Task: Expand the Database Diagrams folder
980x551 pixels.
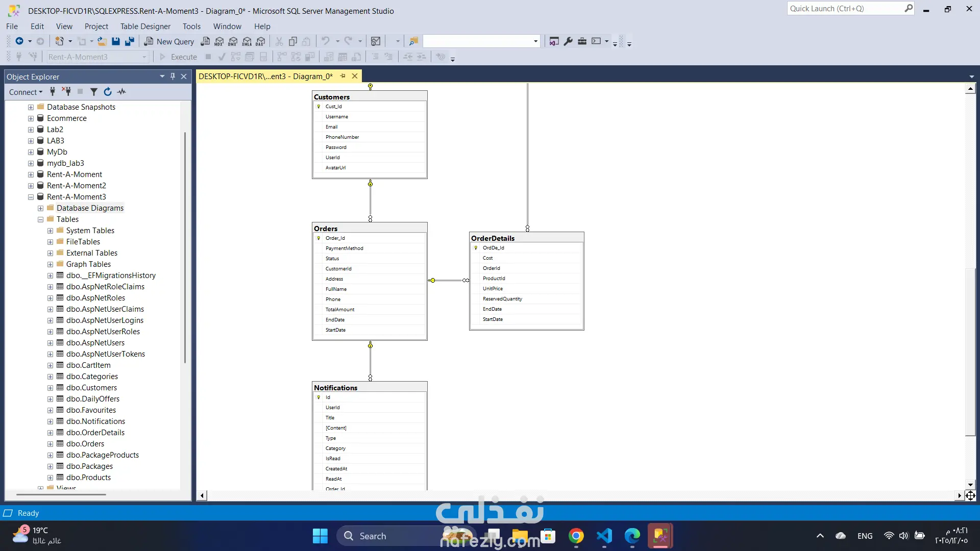Action: pyautogui.click(x=40, y=208)
